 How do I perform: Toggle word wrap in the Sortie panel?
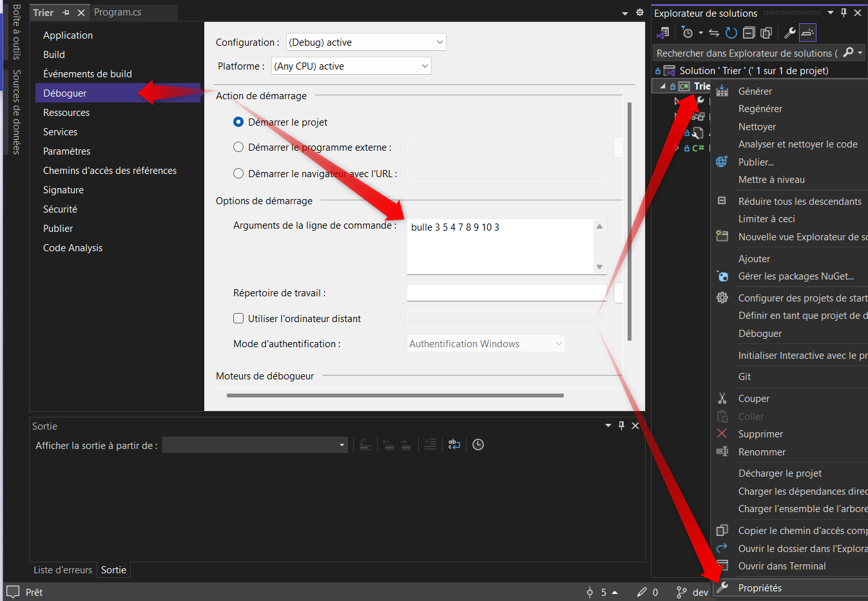click(454, 444)
